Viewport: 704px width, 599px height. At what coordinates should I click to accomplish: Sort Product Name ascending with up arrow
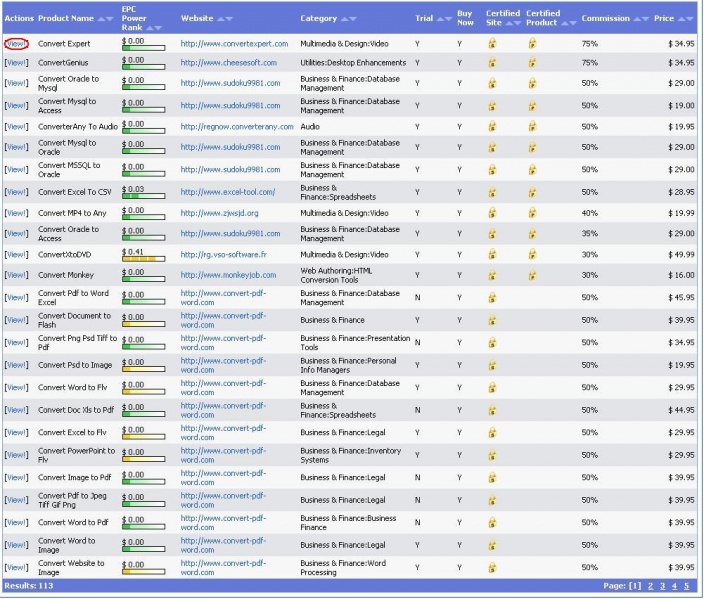(x=100, y=19)
